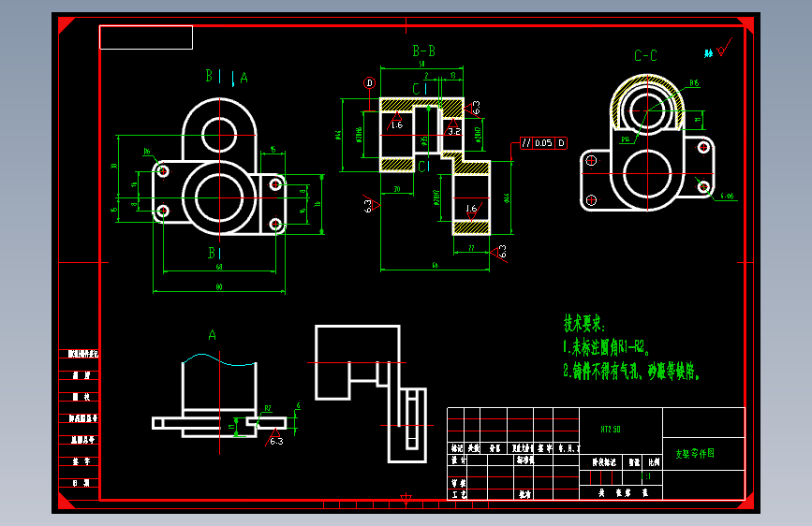
Task: Click the 1.6 roughness symbol in lower bore
Action: [x=472, y=212]
